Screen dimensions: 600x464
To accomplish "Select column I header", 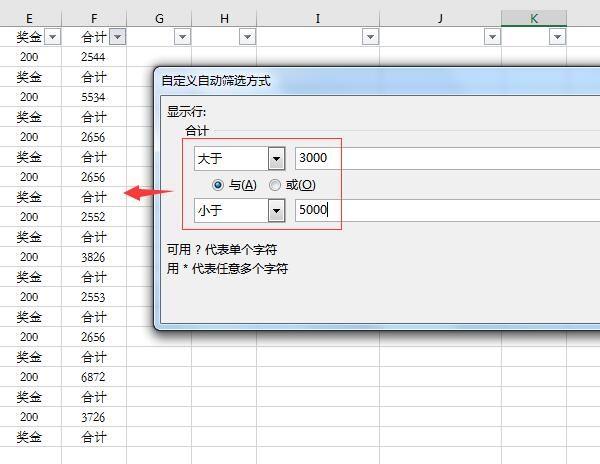I will tap(318, 18).
